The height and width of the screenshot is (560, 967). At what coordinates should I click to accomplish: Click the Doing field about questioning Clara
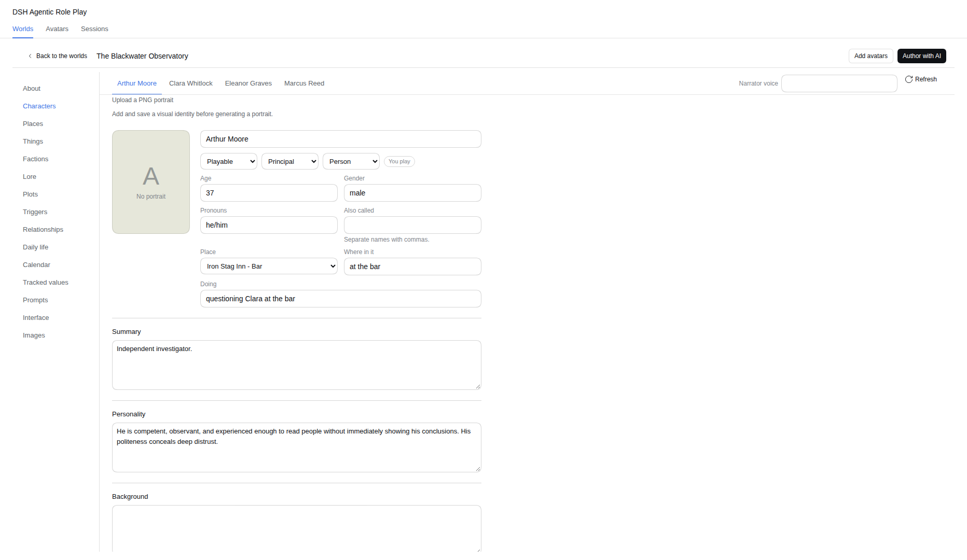click(x=340, y=299)
